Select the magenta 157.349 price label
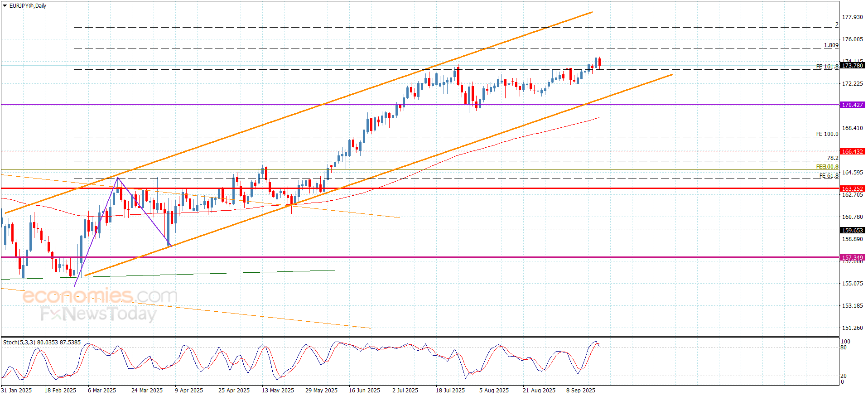 (x=852, y=257)
